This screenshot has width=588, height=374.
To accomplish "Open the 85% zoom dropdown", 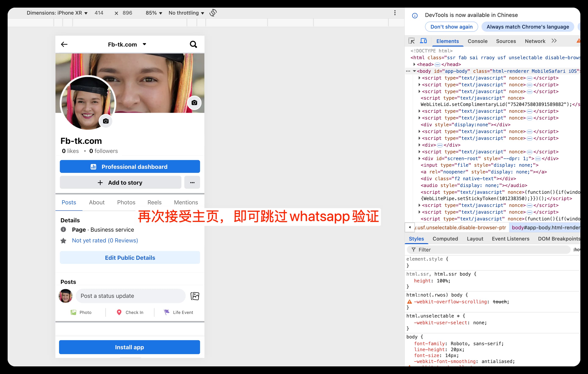I will tap(154, 13).
